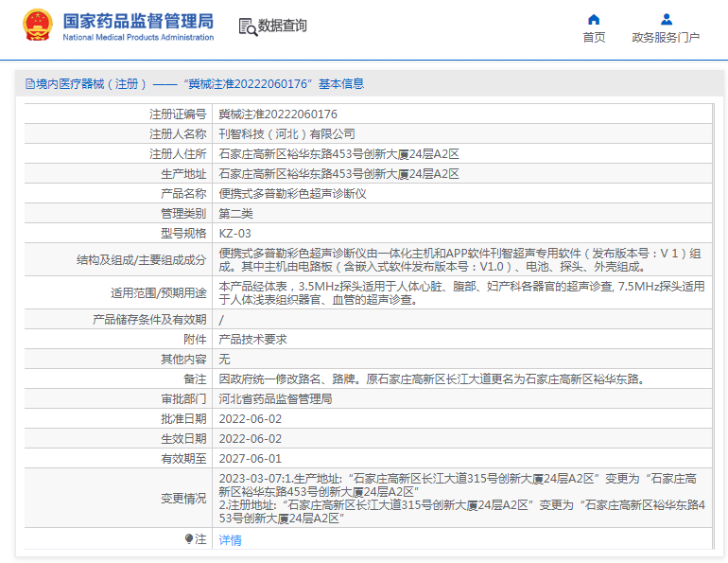
Task: Click 第二类 category value
Action: pyautogui.click(x=235, y=214)
